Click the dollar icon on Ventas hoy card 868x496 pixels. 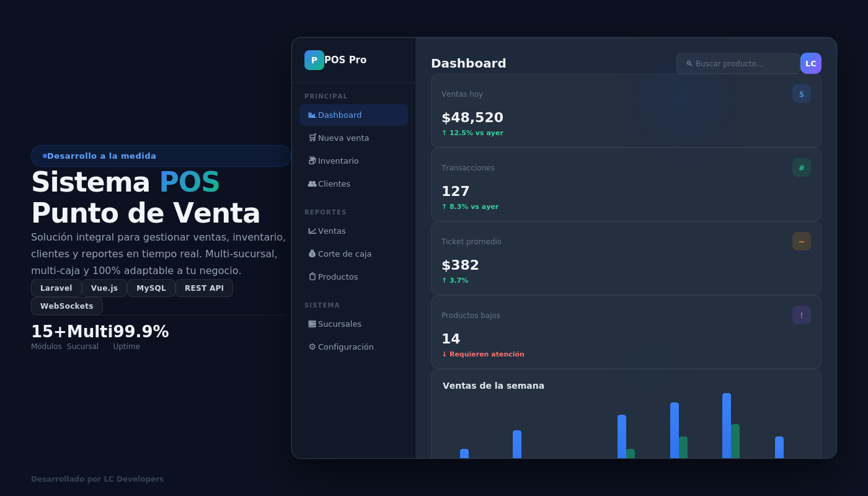coord(801,94)
